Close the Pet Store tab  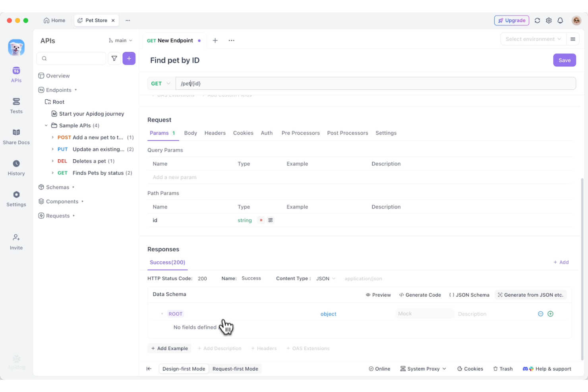click(x=113, y=20)
